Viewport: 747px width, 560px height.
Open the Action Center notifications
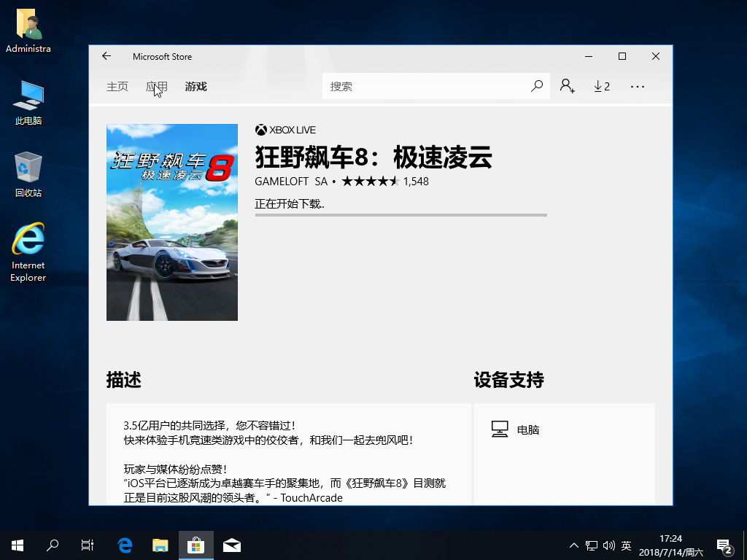(x=724, y=545)
